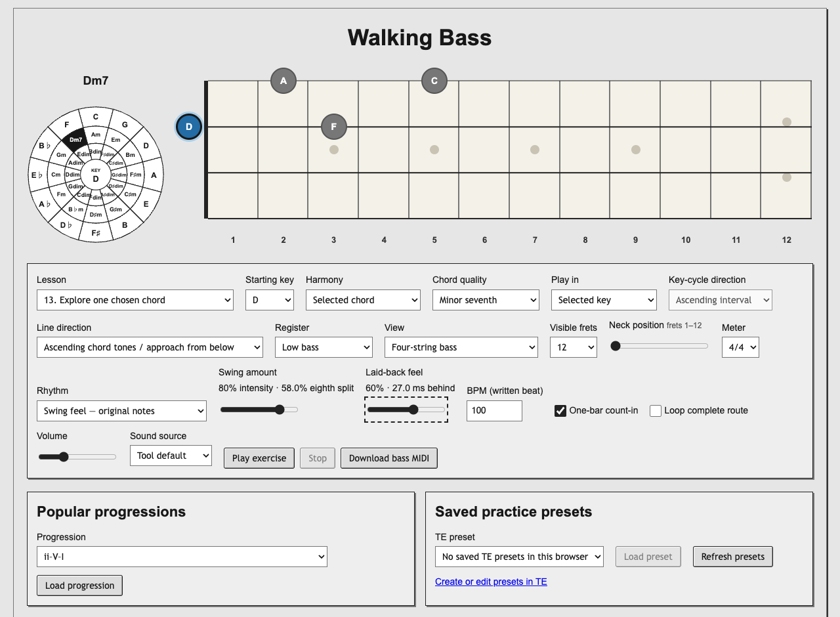Click the Play exercise button
Viewport: 840px width, 617px height.
point(259,458)
